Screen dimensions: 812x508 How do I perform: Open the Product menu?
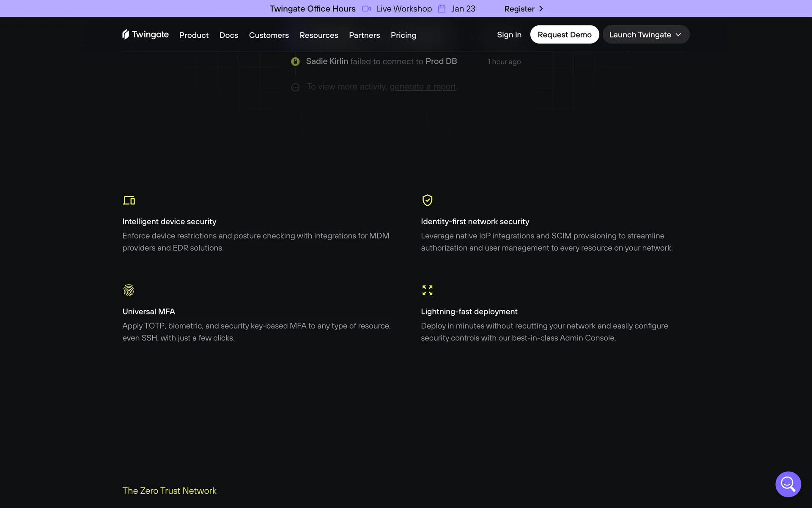[x=194, y=35]
